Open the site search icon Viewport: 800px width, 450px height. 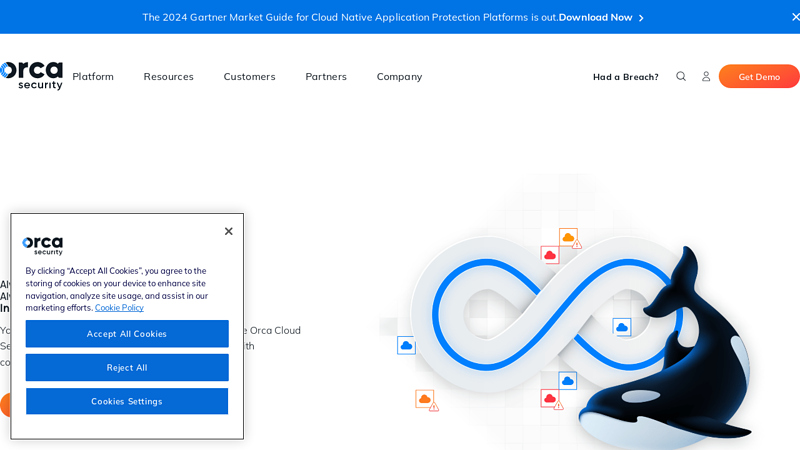coord(681,77)
